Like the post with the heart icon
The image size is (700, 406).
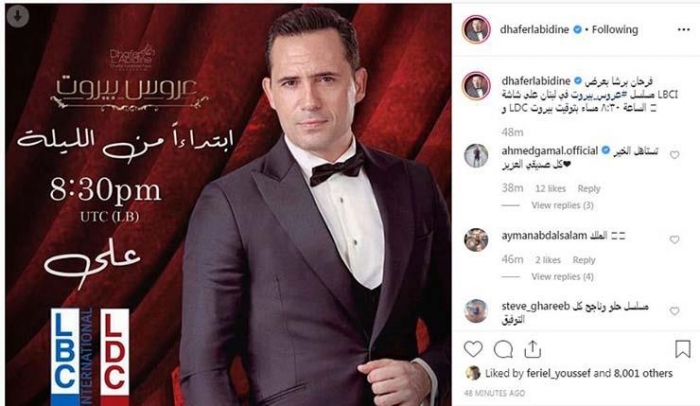tap(473, 349)
